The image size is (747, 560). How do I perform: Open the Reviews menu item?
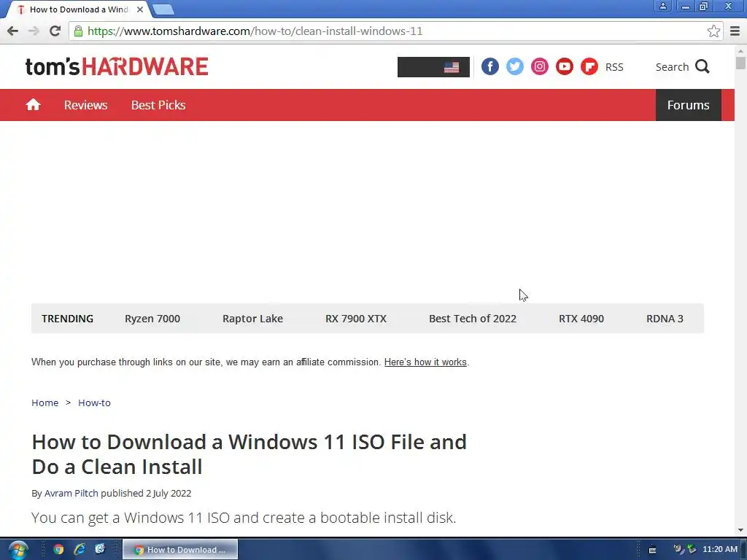point(86,105)
